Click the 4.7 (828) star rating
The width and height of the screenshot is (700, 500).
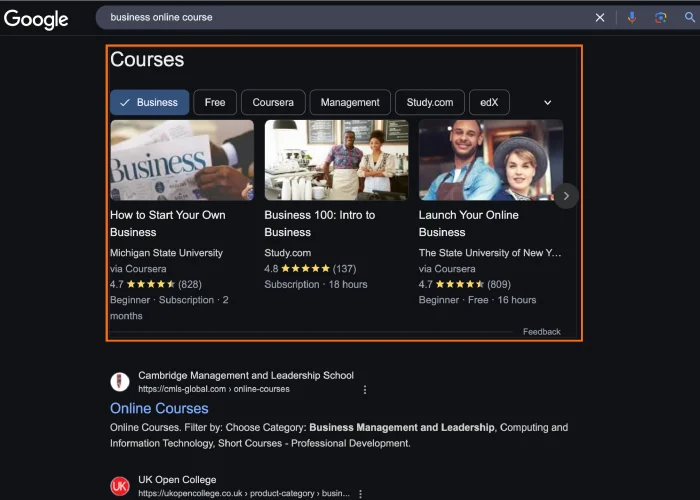(x=156, y=284)
